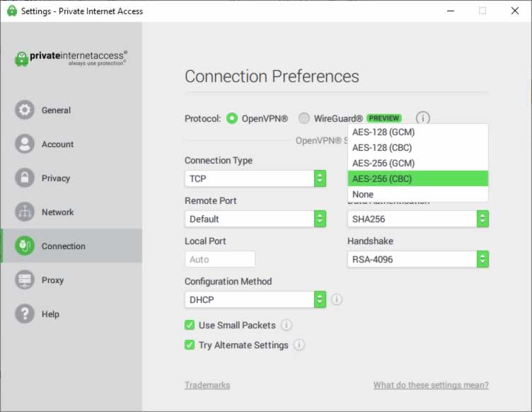The height and width of the screenshot is (412, 532).
Task: Click the Private Internet Access logo
Action: tap(71, 58)
